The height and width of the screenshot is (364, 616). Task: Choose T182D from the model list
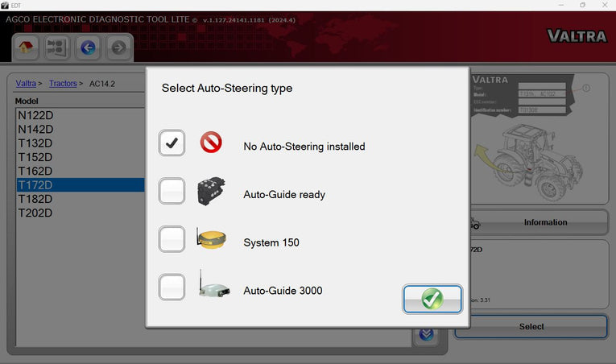coord(35,199)
